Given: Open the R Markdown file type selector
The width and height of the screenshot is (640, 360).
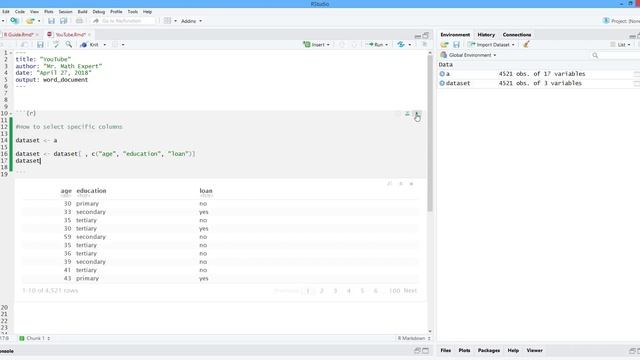Looking at the screenshot, I should coord(414,338).
